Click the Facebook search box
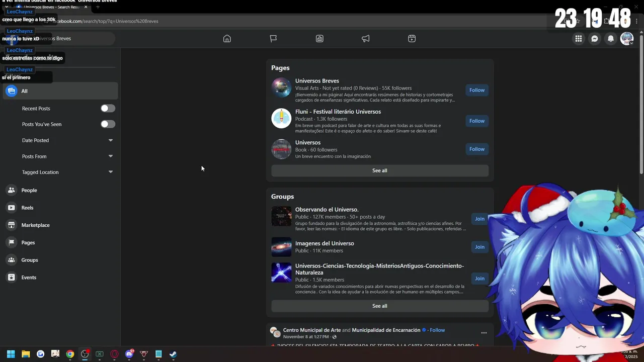644x362 pixels. (60, 39)
